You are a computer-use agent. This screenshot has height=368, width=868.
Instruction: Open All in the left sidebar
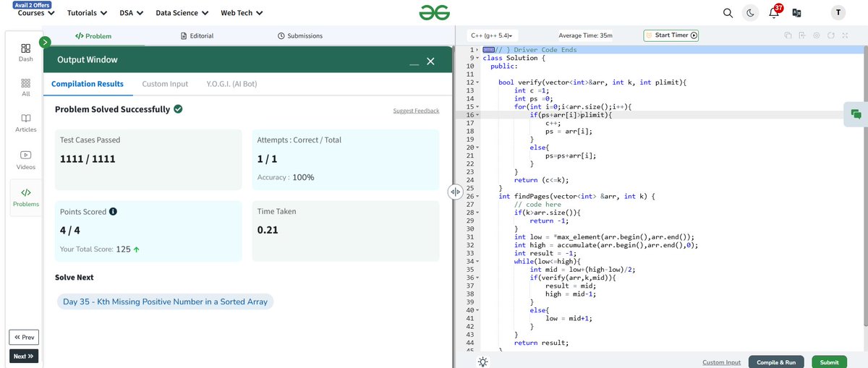click(25, 88)
